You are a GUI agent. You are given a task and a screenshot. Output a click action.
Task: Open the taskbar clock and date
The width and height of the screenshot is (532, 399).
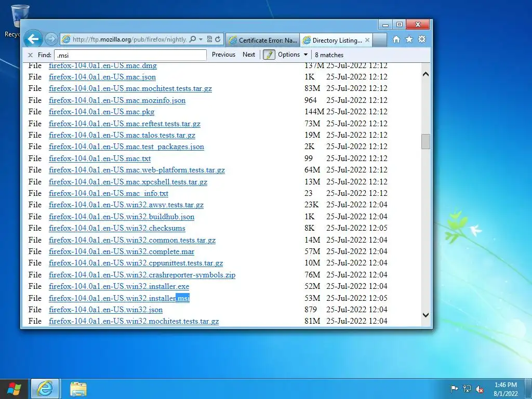pyautogui.click(x=506, y=389)
